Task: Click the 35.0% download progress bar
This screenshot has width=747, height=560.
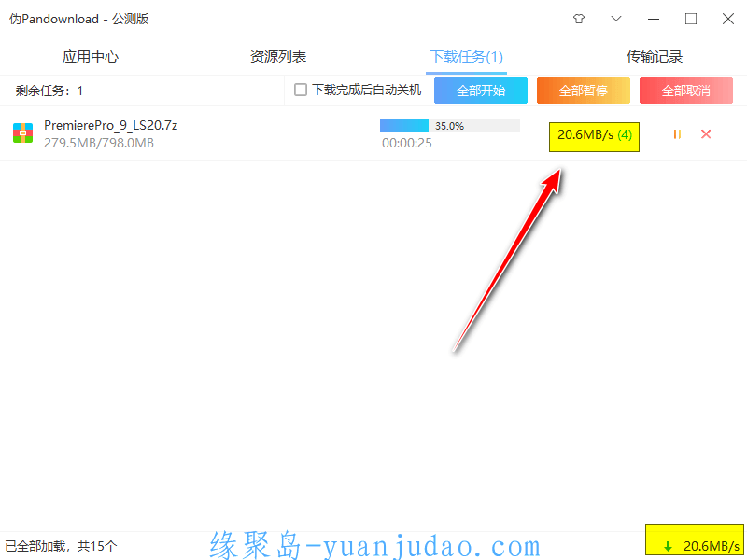Action: [x=450, y=126]
